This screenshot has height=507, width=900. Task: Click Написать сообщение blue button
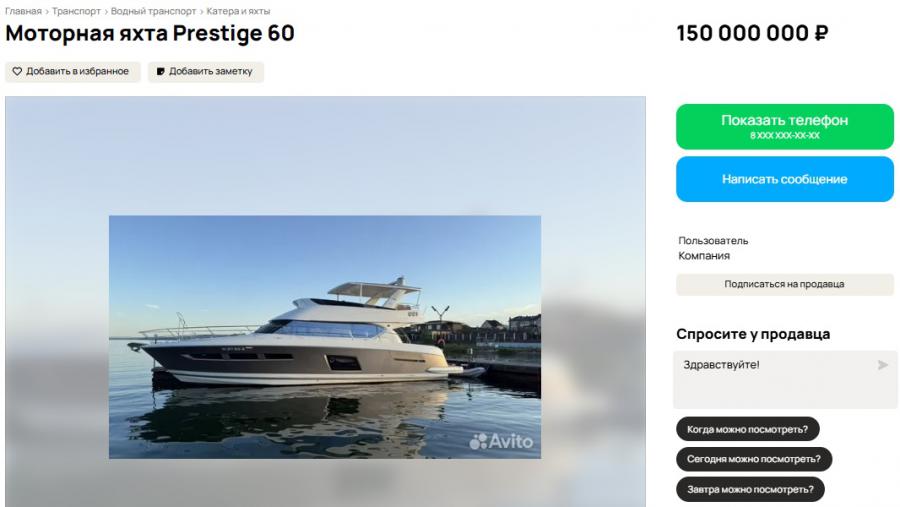[785, 179]
